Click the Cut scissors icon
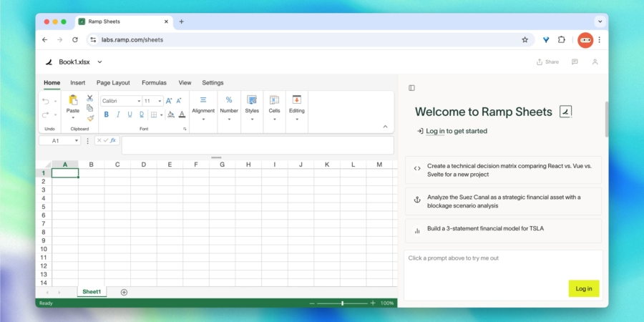The width and height of the screenshot is (644, 322). [x=90, y=98]
